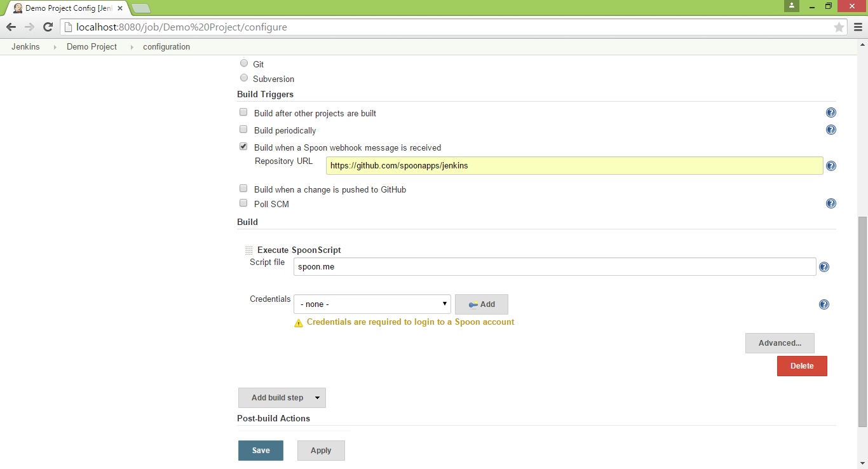Bookmark page with star icon
Screen dimensions: 868x469
pos(839,27)
